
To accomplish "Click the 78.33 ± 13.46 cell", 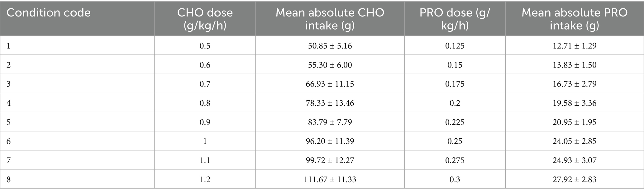I will tap(330, 103).
